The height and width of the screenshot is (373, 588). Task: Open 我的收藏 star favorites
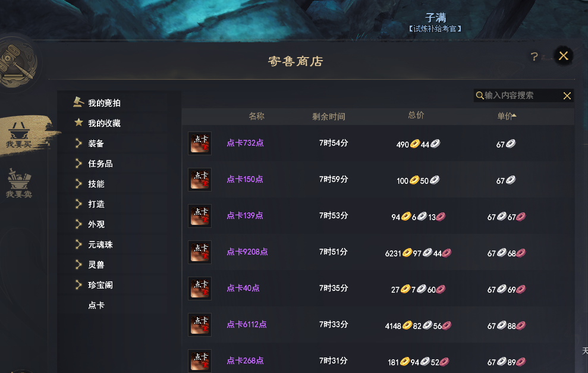point(97,123)
